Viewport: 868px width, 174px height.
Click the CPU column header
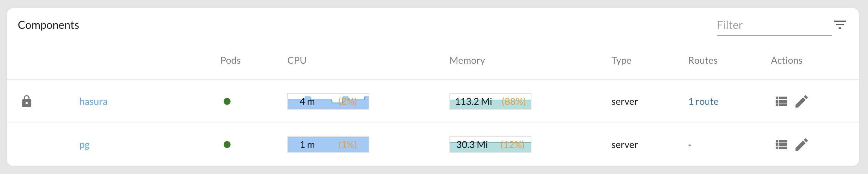pyautogui.click(x=297, y=60)
